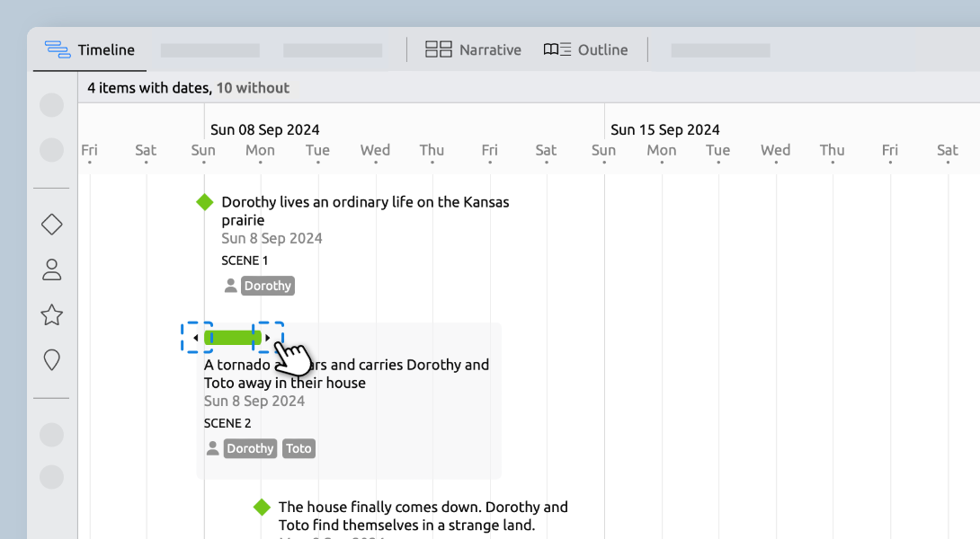Click the left arrow handle of the tornado event bar
Image resolution: width=980 pixels, height=539 pixels.
pyautogui.click(x=196, y=338)
